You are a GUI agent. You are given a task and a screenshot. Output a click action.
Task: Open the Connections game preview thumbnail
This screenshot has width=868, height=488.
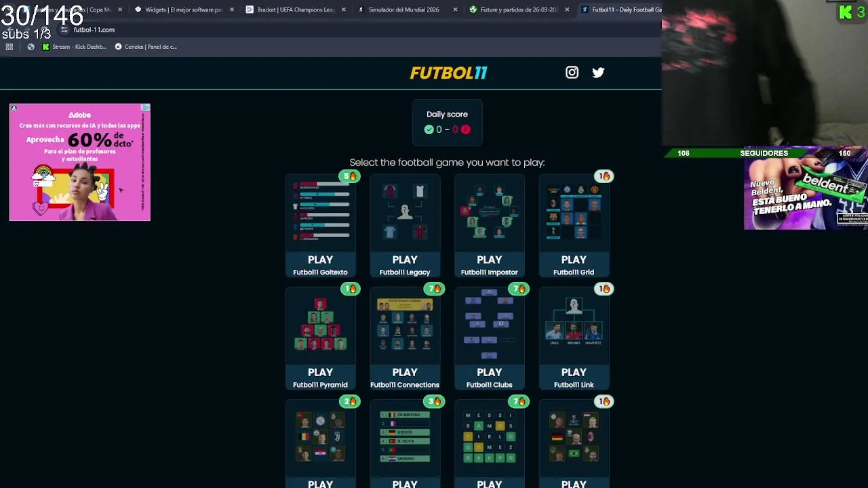(405, 324)
